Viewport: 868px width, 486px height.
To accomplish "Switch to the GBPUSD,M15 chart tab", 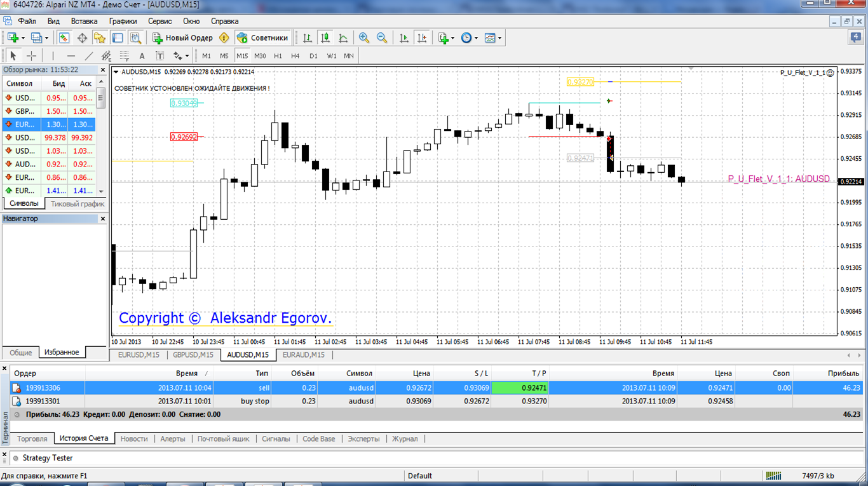I will 193,354.
